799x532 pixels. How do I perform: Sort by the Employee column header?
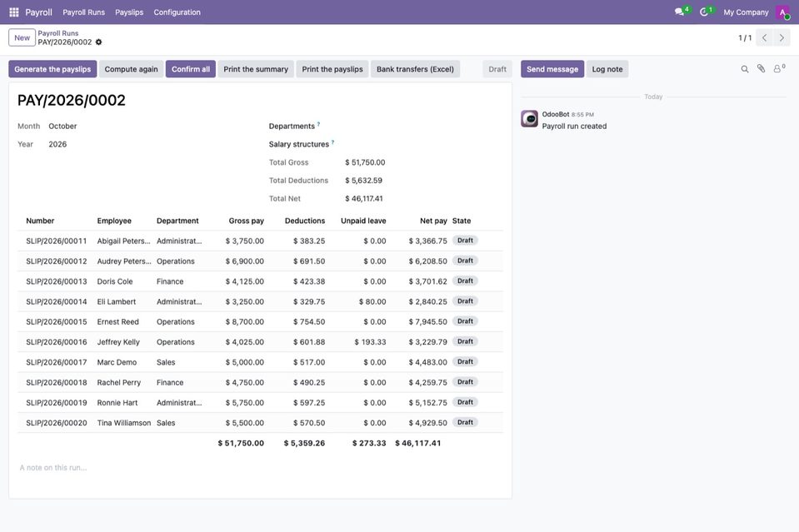click(114, 221)
